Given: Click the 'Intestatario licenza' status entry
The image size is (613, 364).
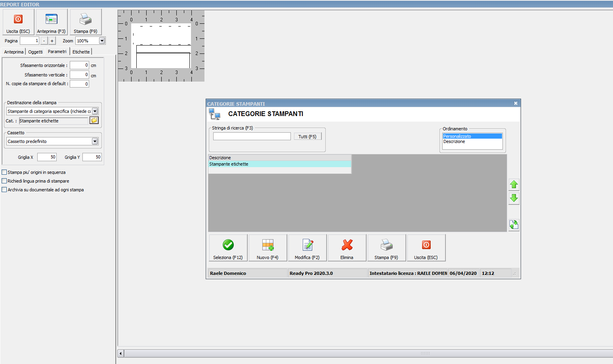Looking at the screenshot, I should pos(408,273).
